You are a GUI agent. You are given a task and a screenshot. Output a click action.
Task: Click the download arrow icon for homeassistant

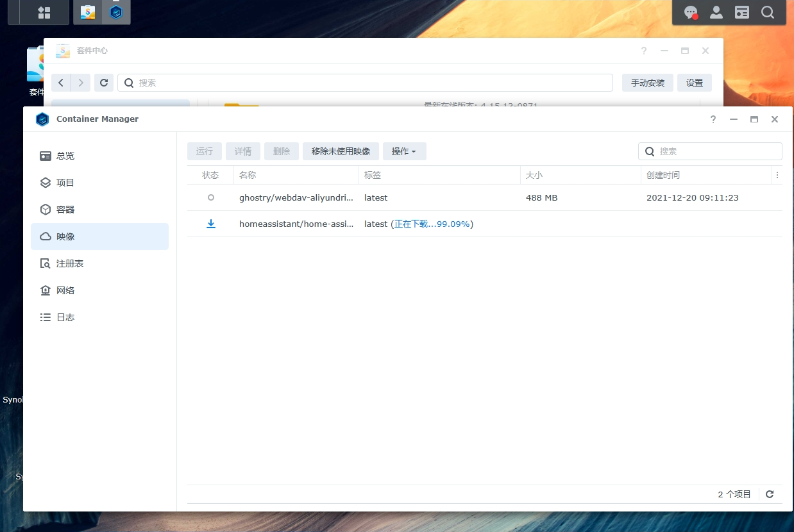pyautogui.click(x=211, y=224)
